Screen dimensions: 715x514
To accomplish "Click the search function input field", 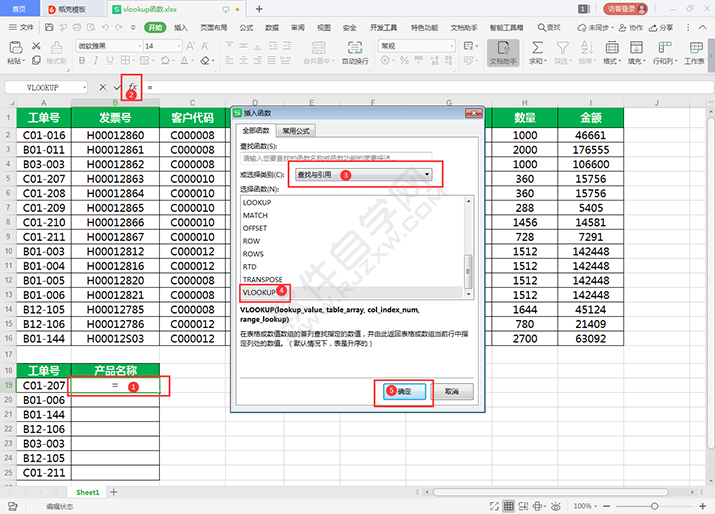I will tap(336, 158).
